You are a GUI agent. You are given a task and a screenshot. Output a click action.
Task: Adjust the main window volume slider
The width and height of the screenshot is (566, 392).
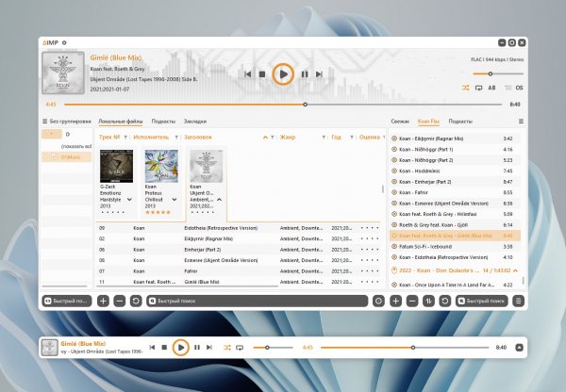(498, 73)
